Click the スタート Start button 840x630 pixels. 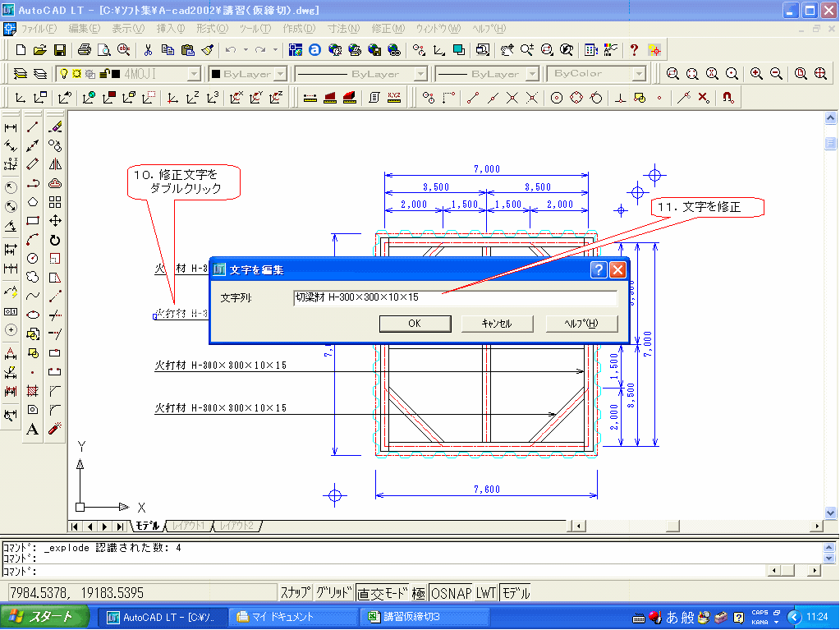pos(44,617)
